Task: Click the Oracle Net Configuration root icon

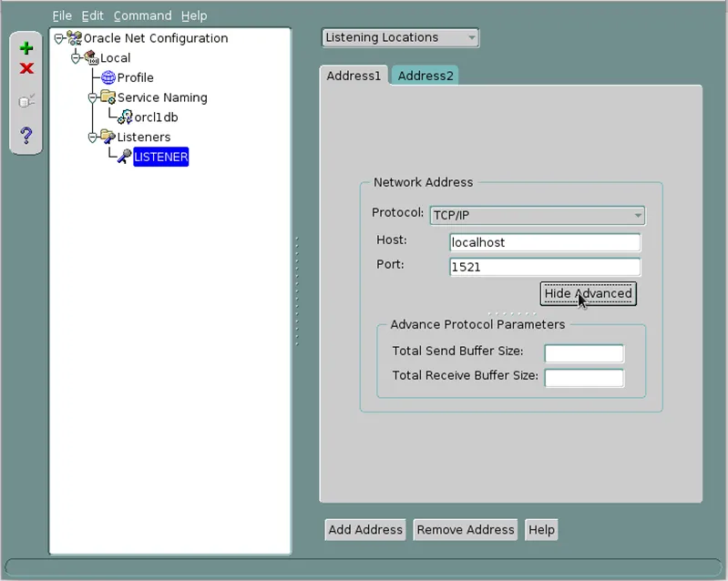Action: coord(75,38)
